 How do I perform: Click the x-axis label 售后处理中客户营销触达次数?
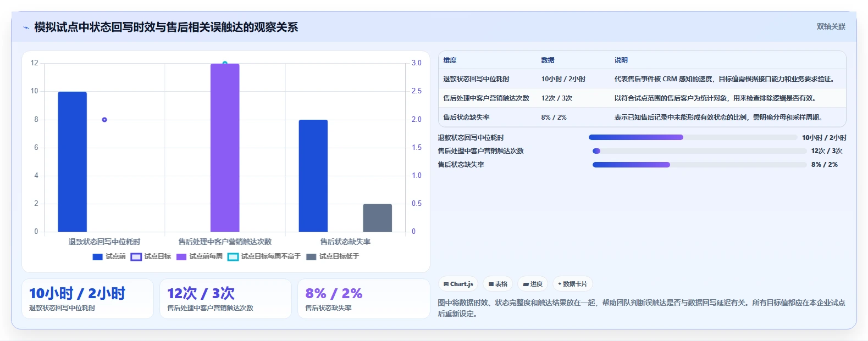225,242
